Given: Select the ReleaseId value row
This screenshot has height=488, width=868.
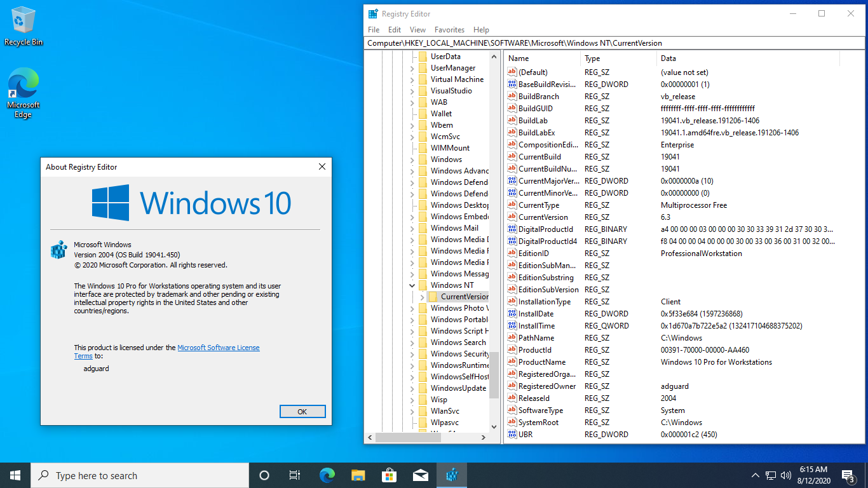Looking at the screenshot, I should point(685,398).
